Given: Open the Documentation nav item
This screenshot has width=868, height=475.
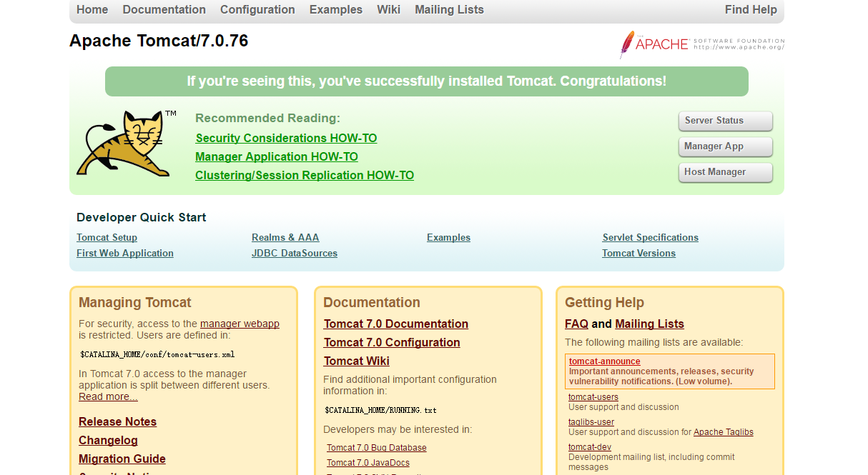Looking at the screenshot, I should click(x=164, y=10).
